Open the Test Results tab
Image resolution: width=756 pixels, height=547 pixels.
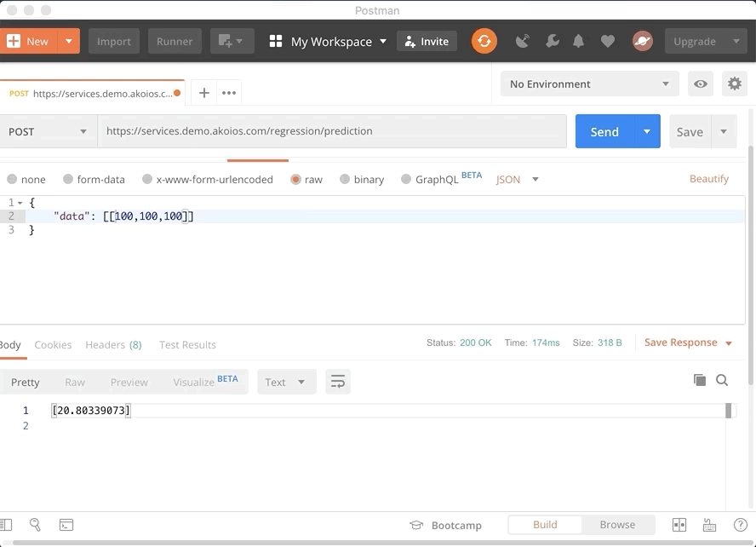point(187,345)
